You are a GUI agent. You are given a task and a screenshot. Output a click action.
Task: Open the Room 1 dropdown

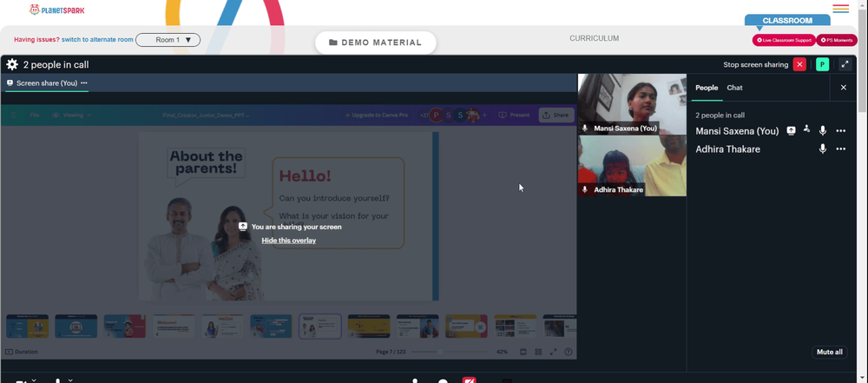point(168,40)
